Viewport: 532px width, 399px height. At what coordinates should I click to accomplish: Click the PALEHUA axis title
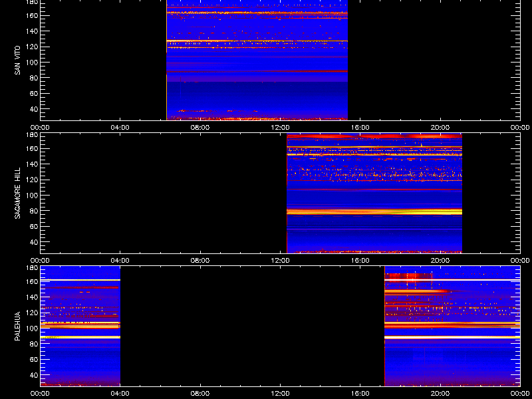click(17, 327)
